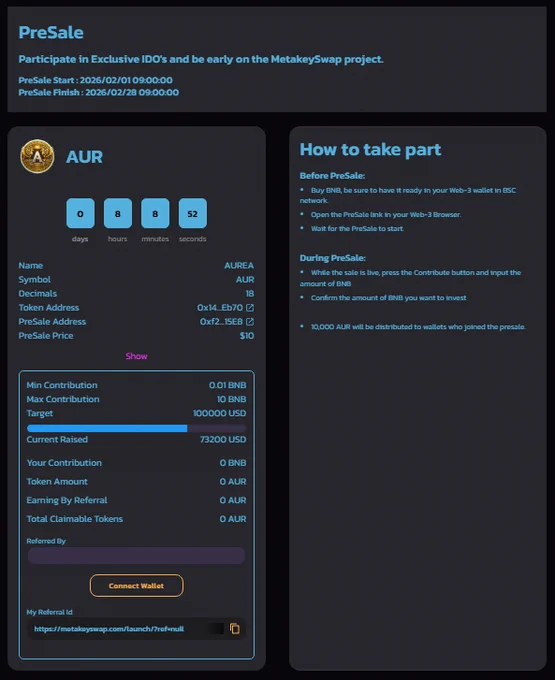Click the AUR token title
555x680 pixels.
pyautogui.click(x=85, y=157)
